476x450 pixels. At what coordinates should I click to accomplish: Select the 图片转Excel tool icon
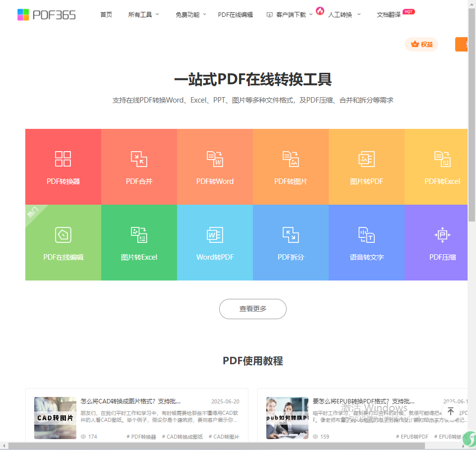coord(139,235)
